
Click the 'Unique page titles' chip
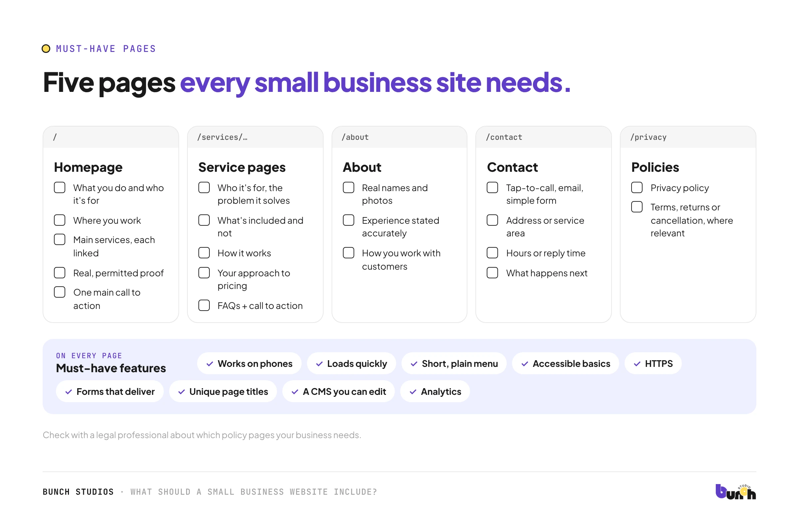[223, 392]
